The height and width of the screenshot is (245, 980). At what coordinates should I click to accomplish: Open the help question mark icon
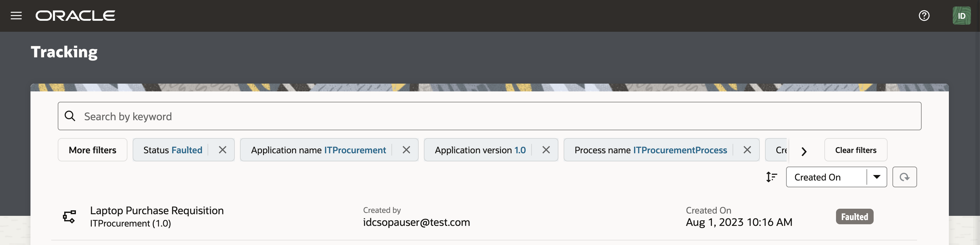coord(924,16)
